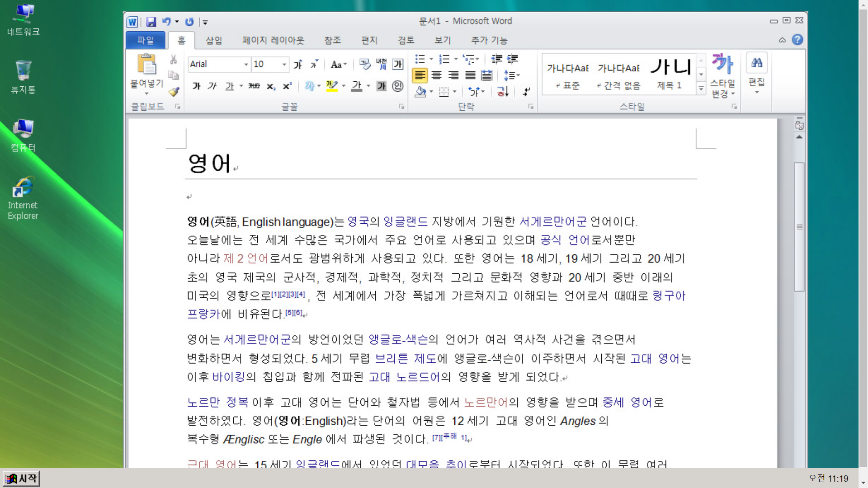Toggle italic formatting
The width and height of the screenshot is (868, 488).
point(212,86)
